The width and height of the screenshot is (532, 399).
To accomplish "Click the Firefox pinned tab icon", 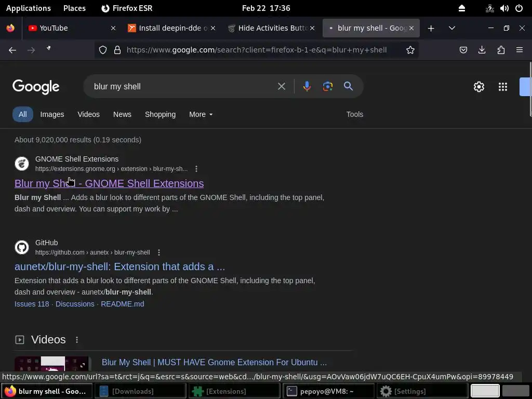I will tap(10, 28).
